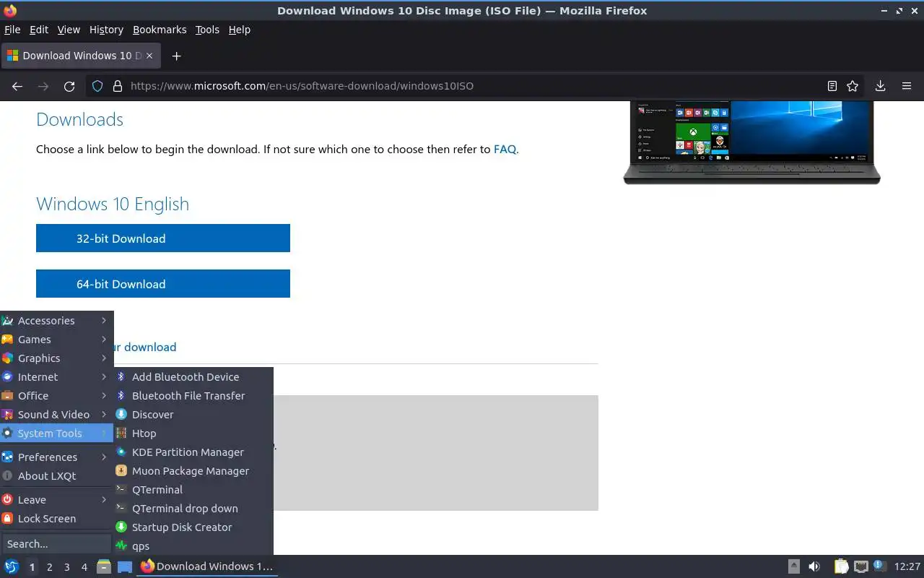Click the site padlock icon
Screen dimensions: 924x578
pyautogui.click(x=118, y=86)
